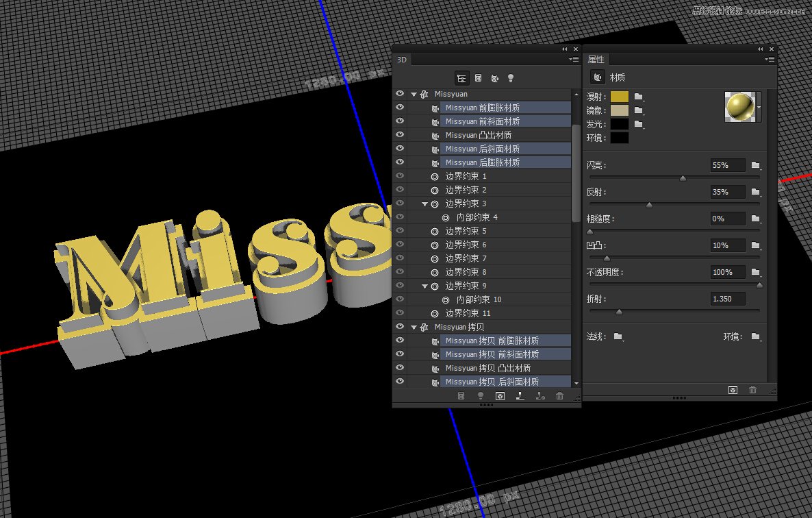Select the 属性 panel tab
Viewport: 812px width, 518px height.
(x=596, y=59)
